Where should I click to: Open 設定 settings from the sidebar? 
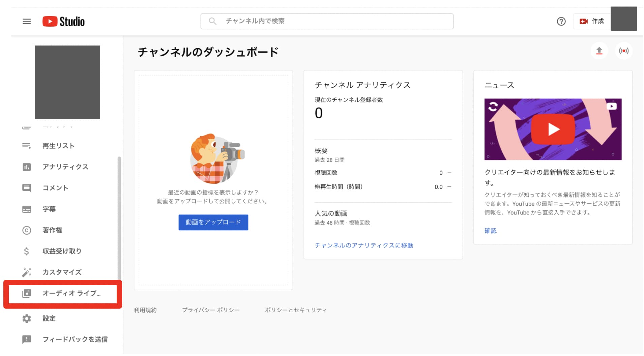49,319
